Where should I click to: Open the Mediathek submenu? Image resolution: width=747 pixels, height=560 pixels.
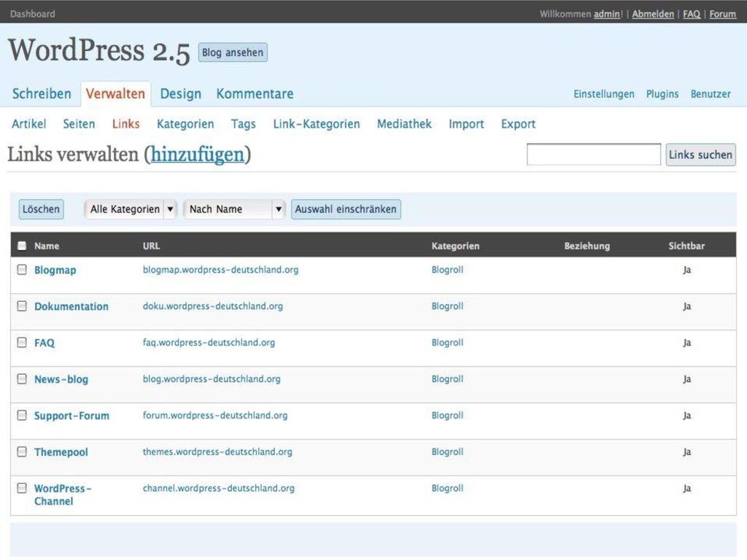point(404,124)
